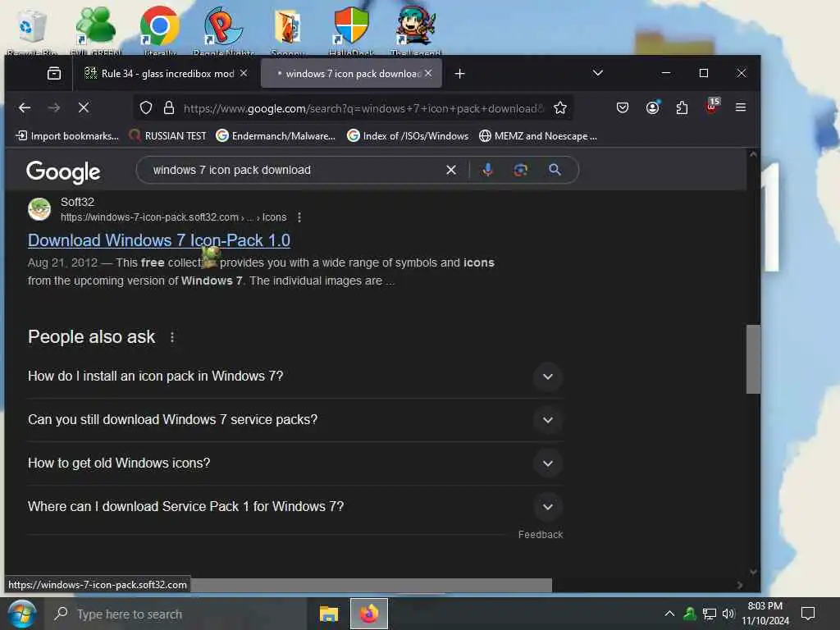Open Download Windows 7 Icon-Pack 1.0 link
This screenshot has height=630, width=840.
[x=159, y=240]
